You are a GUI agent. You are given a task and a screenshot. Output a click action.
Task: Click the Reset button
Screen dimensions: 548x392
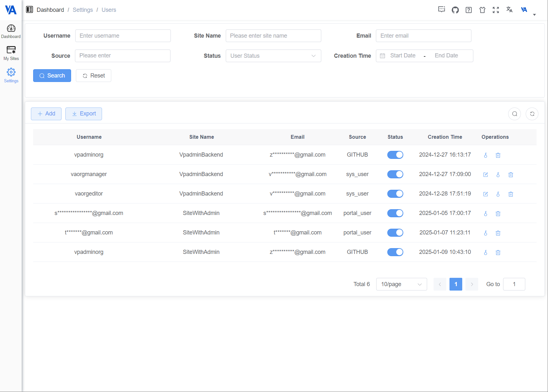[93, 76]
